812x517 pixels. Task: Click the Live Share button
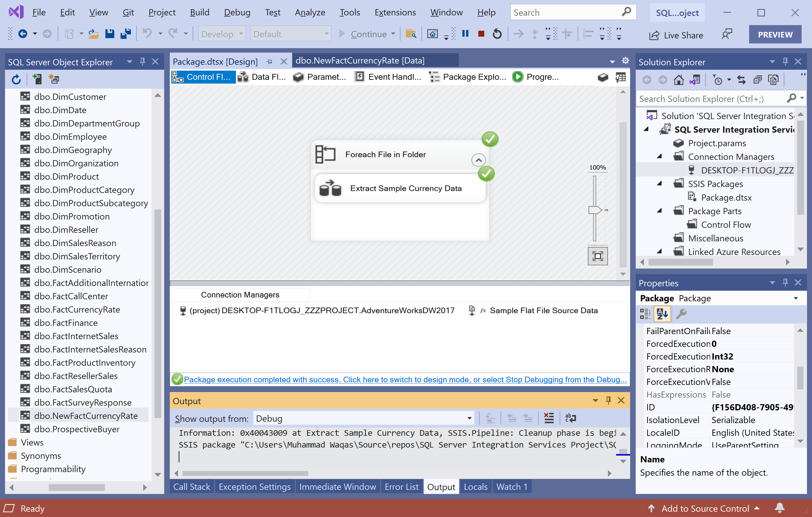tap(676, 35)
